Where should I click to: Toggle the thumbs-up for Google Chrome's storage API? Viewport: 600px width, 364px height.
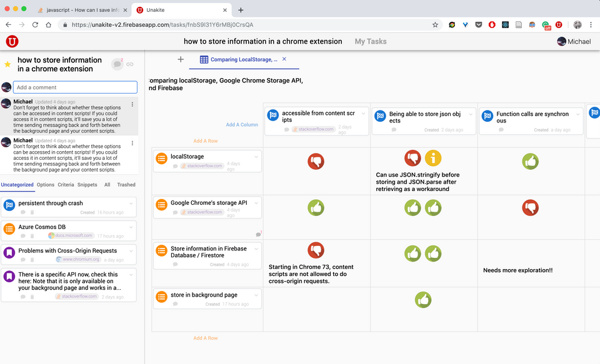coord(316,207)
